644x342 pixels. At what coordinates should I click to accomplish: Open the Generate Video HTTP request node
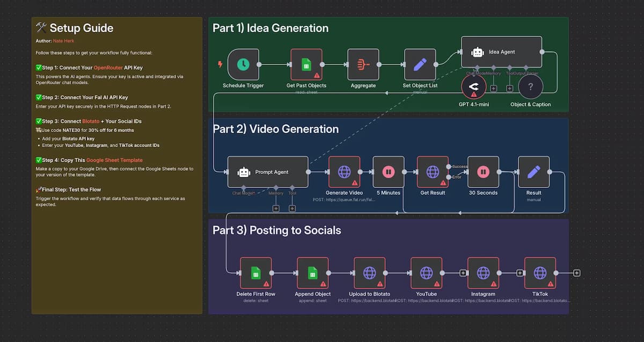[343, 172]
